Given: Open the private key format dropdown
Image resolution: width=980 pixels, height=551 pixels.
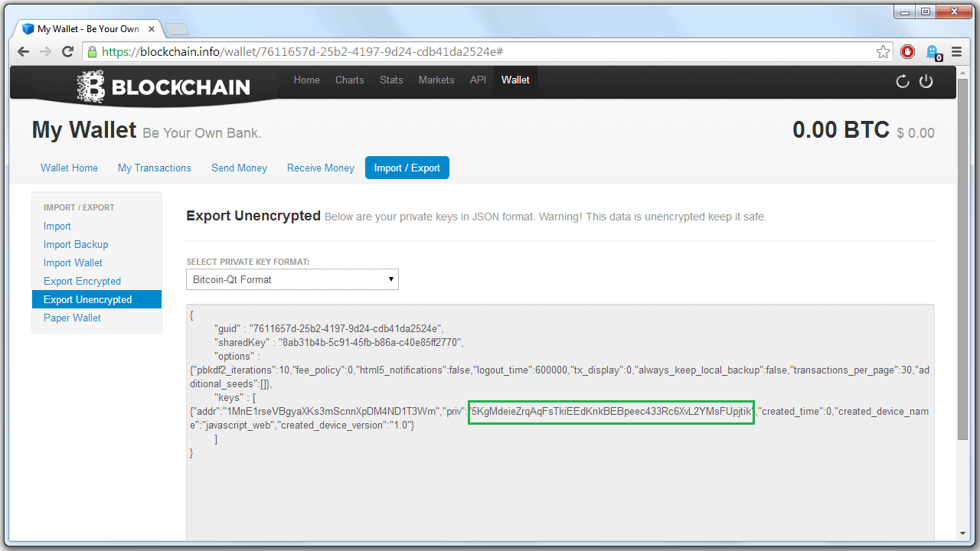Looking at the screenshot, I should tap(292, 279).
